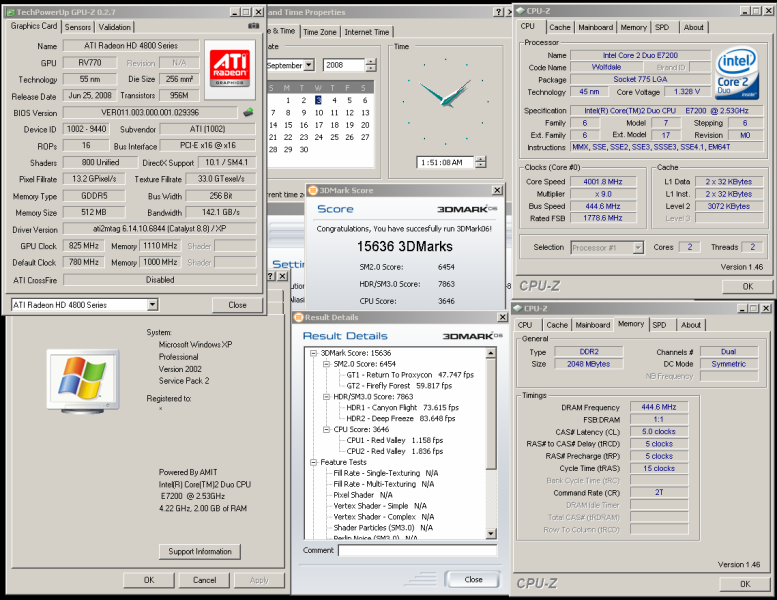Screen dimensions: 777x600
Task: Click the year spinner arrows next to 2008
Action: tap(371, 65)
